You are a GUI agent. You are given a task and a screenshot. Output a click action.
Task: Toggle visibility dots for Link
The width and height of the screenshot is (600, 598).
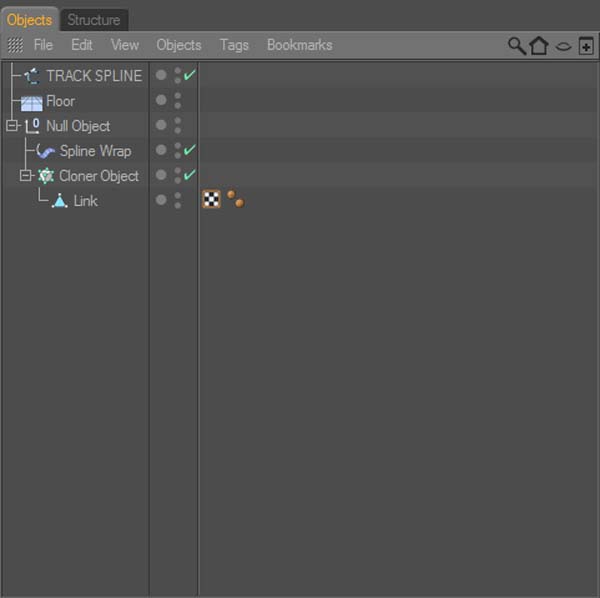tap(178, 200)
